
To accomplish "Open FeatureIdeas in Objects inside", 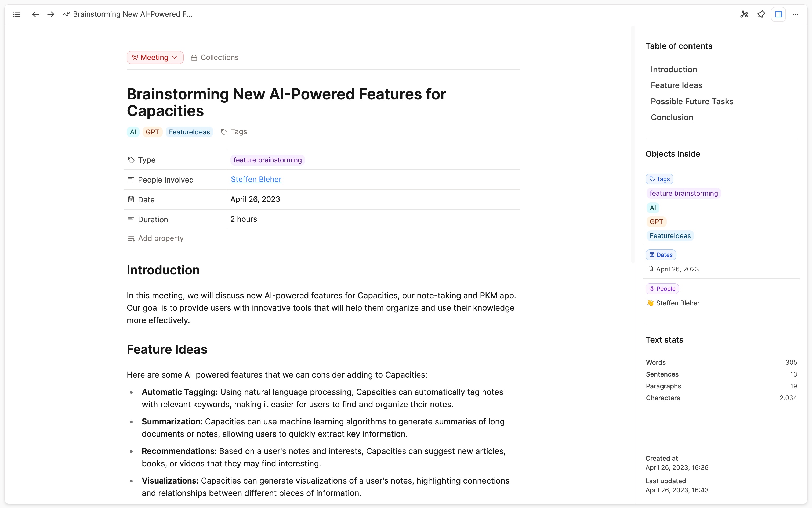I will click(670, 236).
